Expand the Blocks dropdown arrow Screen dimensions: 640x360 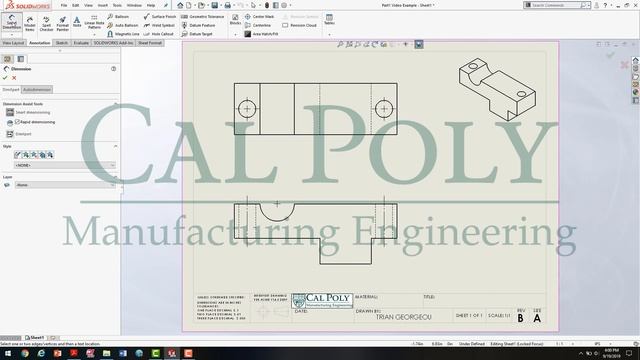(x=236, y=34)
